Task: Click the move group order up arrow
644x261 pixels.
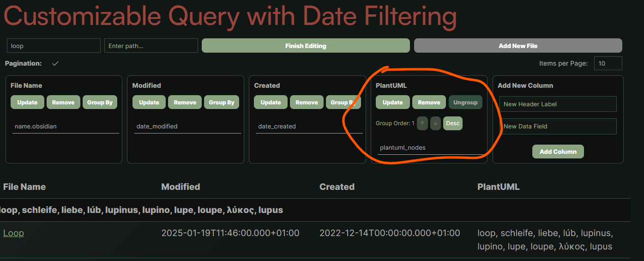Action: [422, 124]
